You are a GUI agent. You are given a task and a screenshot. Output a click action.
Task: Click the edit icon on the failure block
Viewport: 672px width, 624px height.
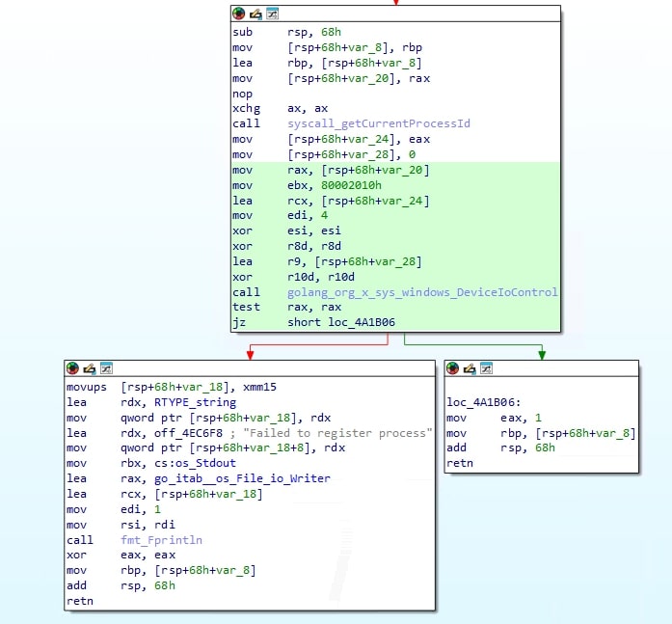point(90,368)
